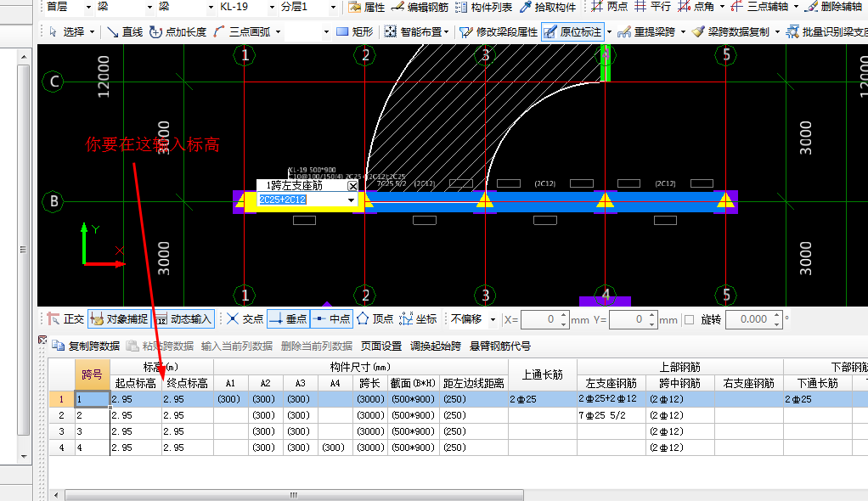Click the 终点标高 column header
The image size is (868, 501).
(187, 383)
